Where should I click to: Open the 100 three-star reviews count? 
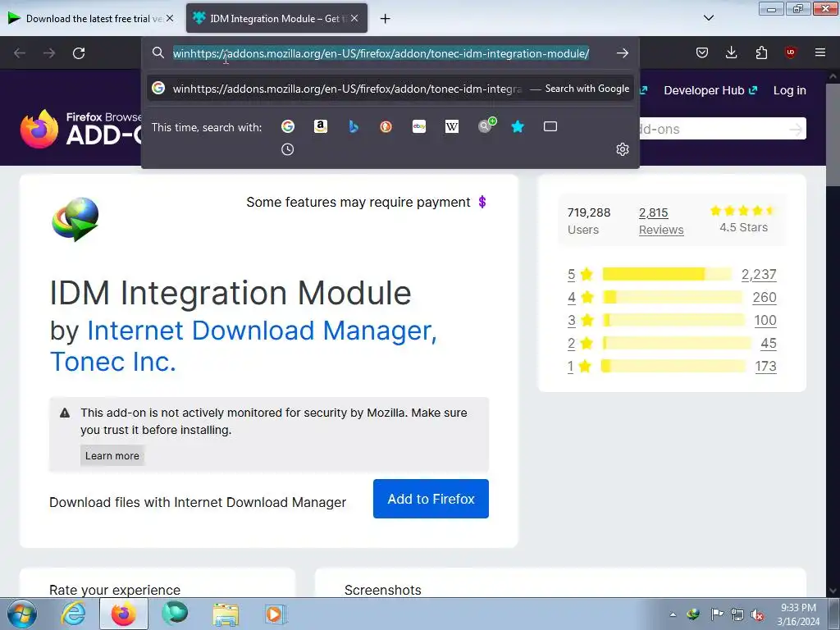coord(765,321)
